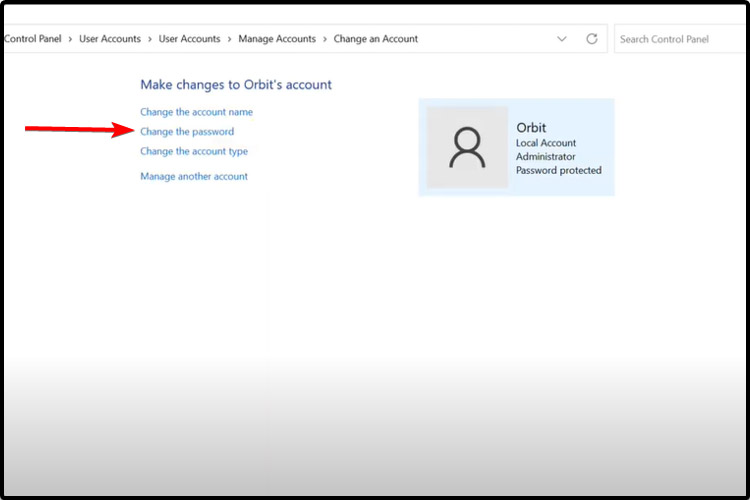The width and height of the screenshot is (750, 500).
Task: Navigate to the Manage Accounts breadcrumb
Action: [276, 39]
